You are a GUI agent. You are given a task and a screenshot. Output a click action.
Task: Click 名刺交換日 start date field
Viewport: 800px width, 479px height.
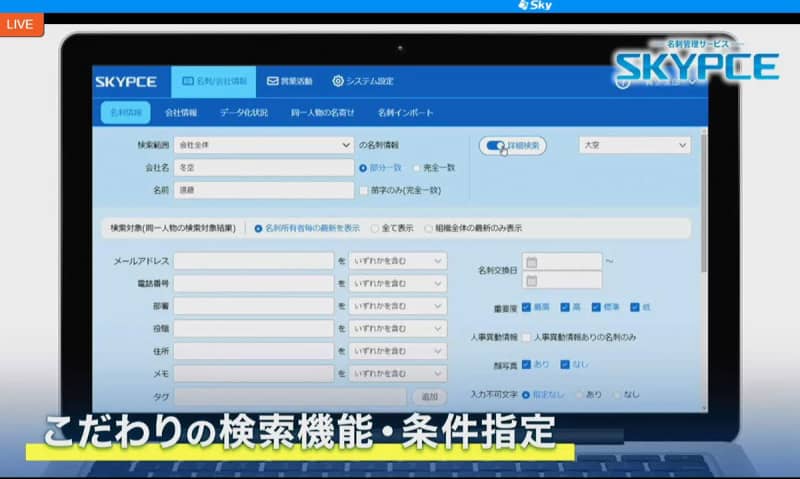562,262
